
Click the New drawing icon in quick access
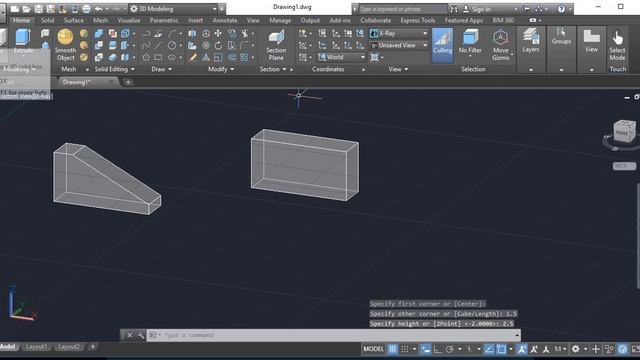coord(15,9)
